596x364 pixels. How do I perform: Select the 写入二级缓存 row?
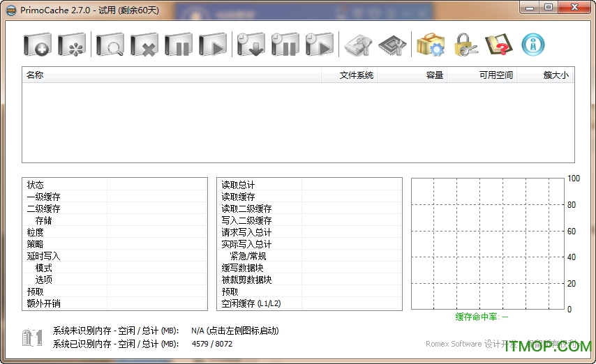point(309,220)
